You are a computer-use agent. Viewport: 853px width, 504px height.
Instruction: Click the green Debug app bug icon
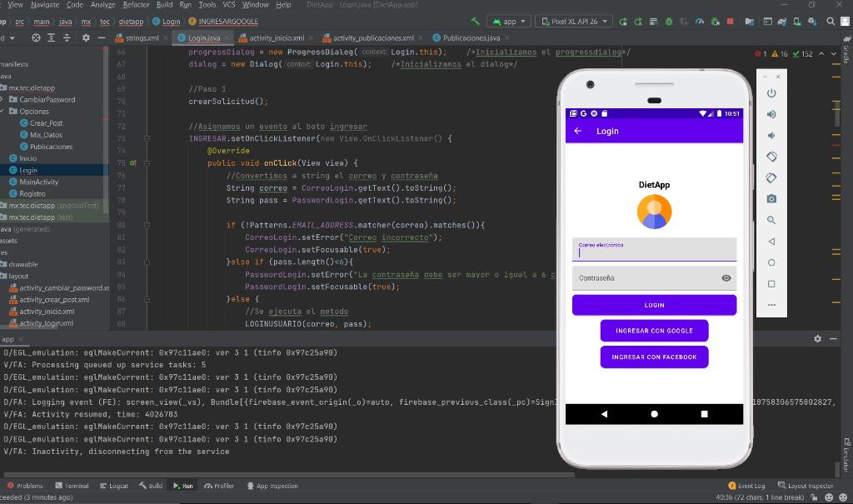pyautogui.click(x=669, y=22)
